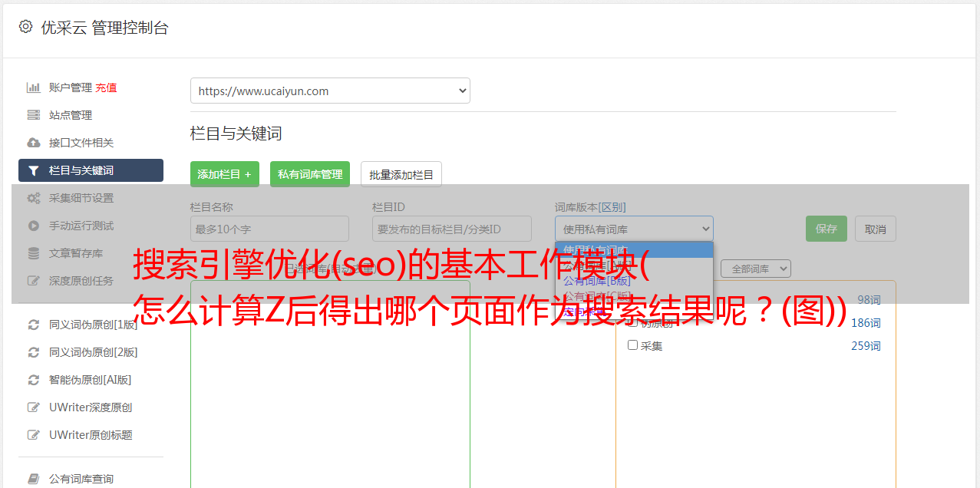Focus the 栏目名称 input field

click(x=269, y=229)
